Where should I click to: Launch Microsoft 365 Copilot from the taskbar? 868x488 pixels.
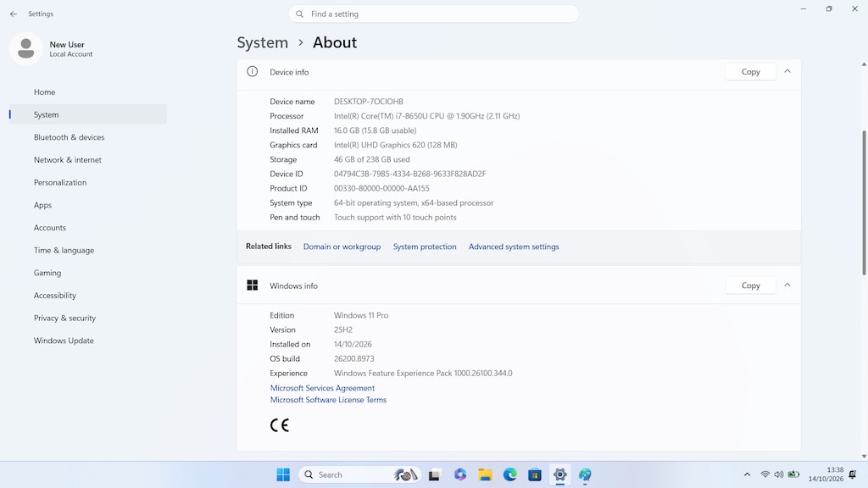point(460,474)
